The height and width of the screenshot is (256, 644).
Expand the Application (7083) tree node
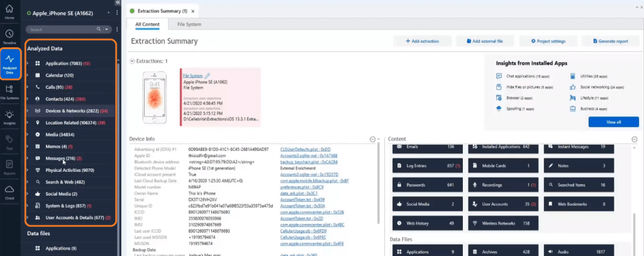pyautogui.click(x=27, y=64)
